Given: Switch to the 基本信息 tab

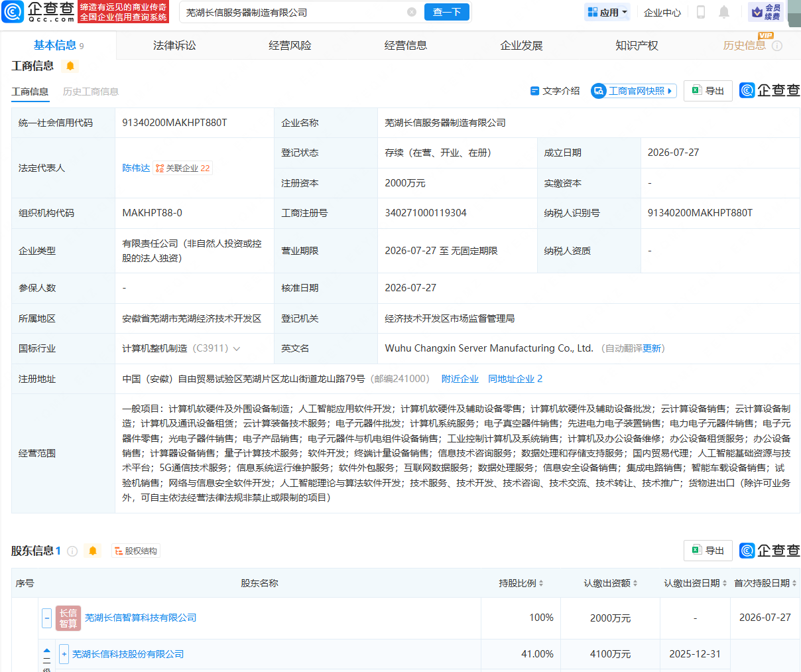Looking at the screenshot, I should point(58,45).
